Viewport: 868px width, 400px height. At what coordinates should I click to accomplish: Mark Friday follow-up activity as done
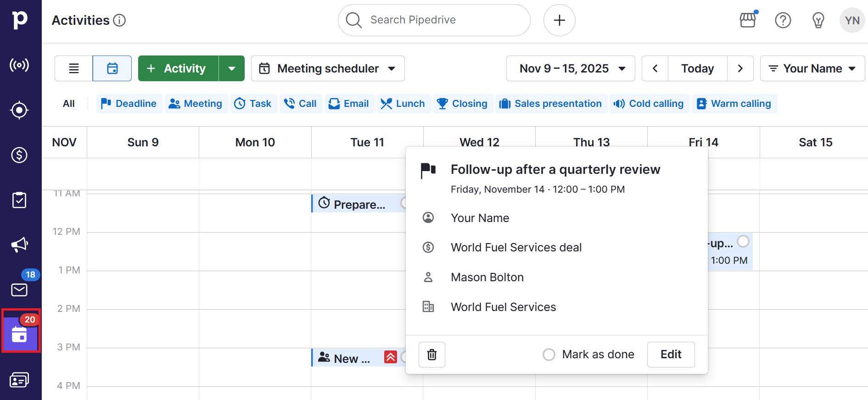(x=743, y=241)
